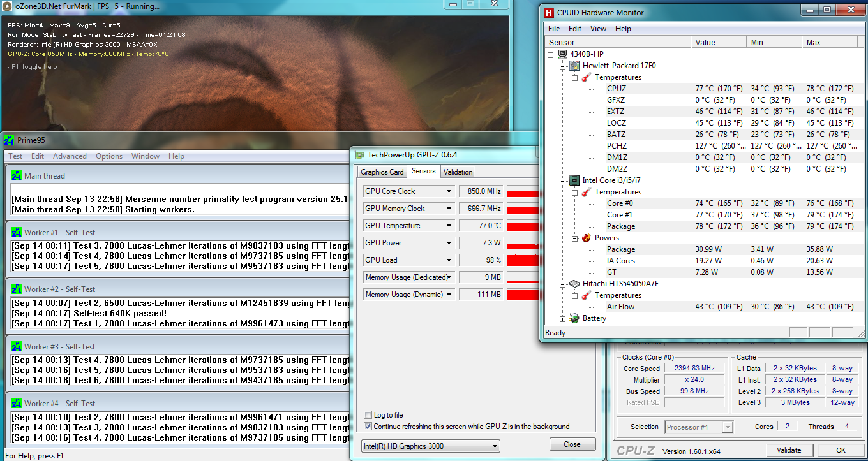Open the Memory Usage (Dynamic) dropdown
The width and height of the screenshot is (868, 461).
[449, 295]
